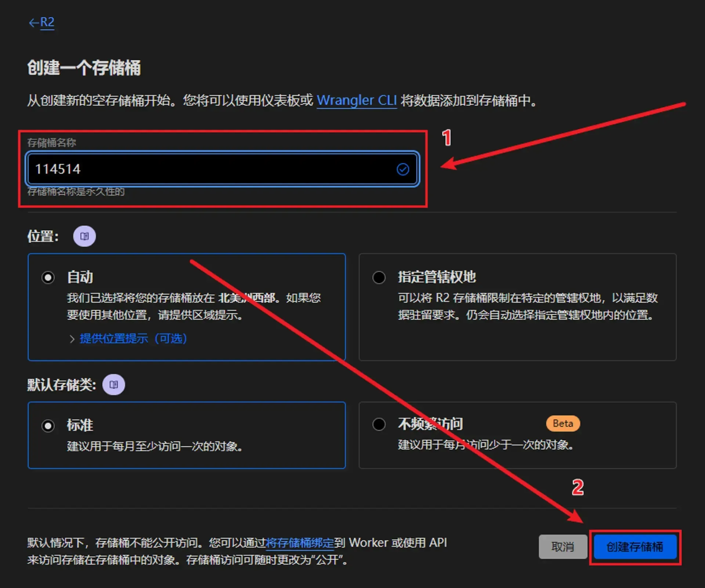Image resolution: width=705 pixels, height=588 pixels.
Task: Click the 创建一个存储桶 page heading
Action: [84, 68]
